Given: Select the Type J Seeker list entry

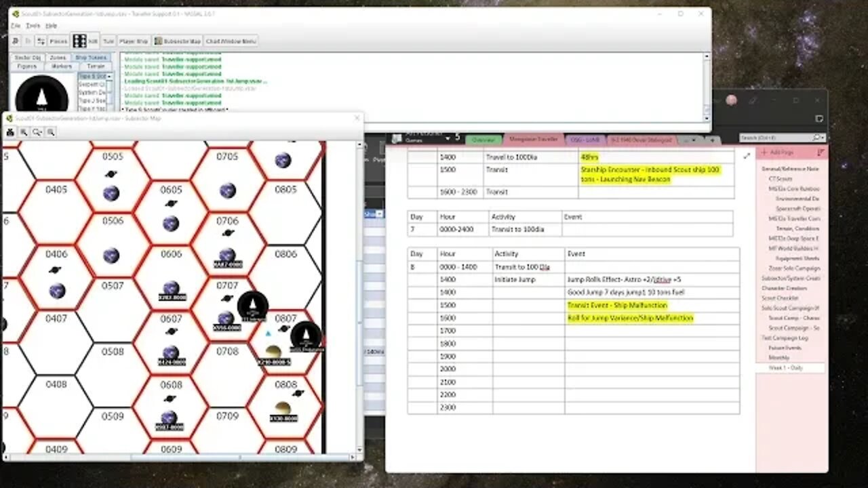Looking at the screenshot, I should [92, 101].
